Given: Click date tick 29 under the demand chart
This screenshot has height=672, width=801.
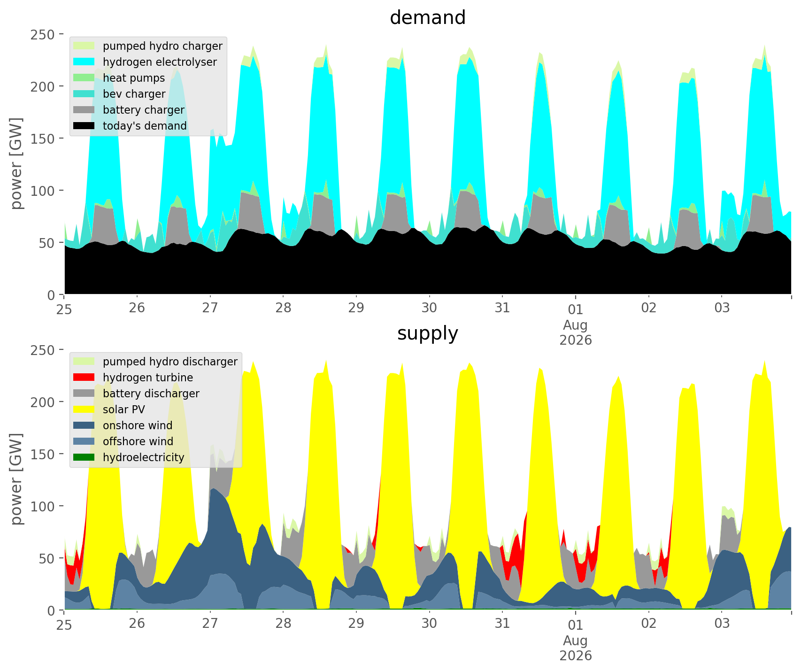Looking at the screenshot, I should pos(356,308).
